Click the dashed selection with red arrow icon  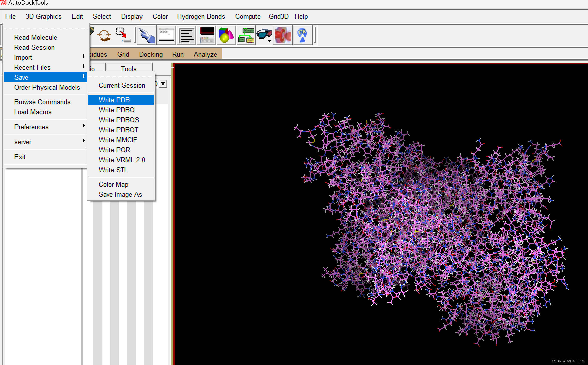pos(123,35)
